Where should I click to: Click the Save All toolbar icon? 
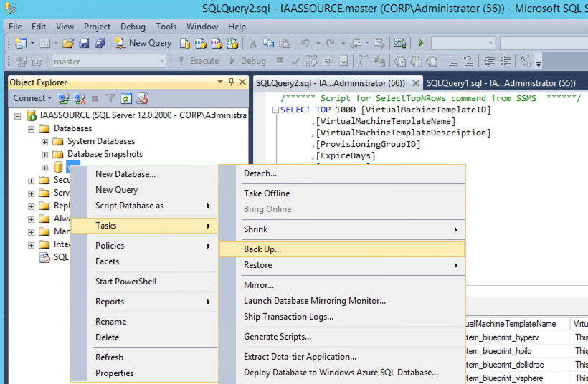click(x=99, y=43)
